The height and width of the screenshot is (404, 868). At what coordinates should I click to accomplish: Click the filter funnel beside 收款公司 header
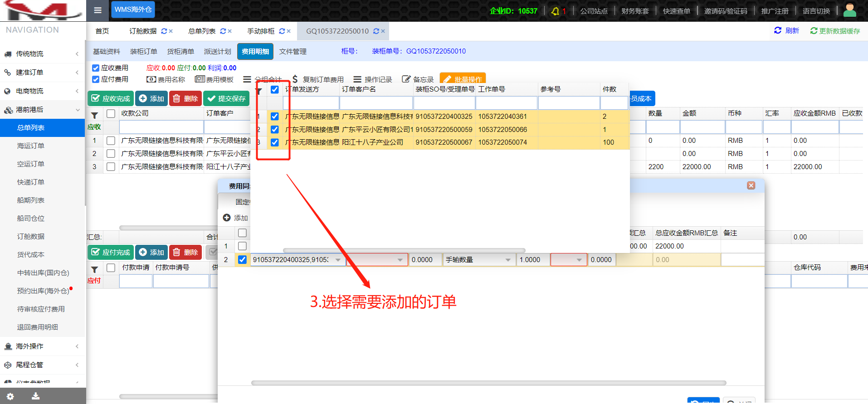[x=94, y=115]
